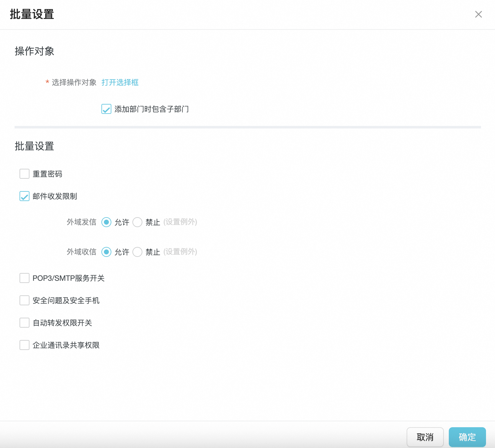The width and height of the screenshot is (495, 448).
Task: Enable the 重置密码 checkbox
Action: coord(25,174)
